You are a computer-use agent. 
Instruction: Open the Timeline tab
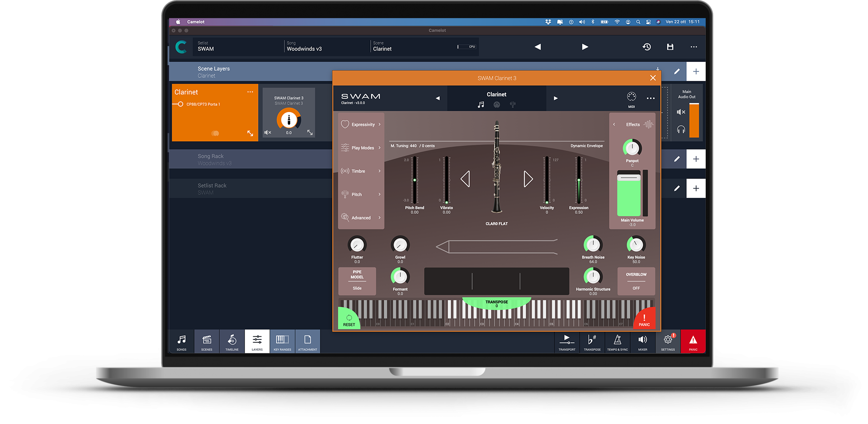click(x=232, y=341)
